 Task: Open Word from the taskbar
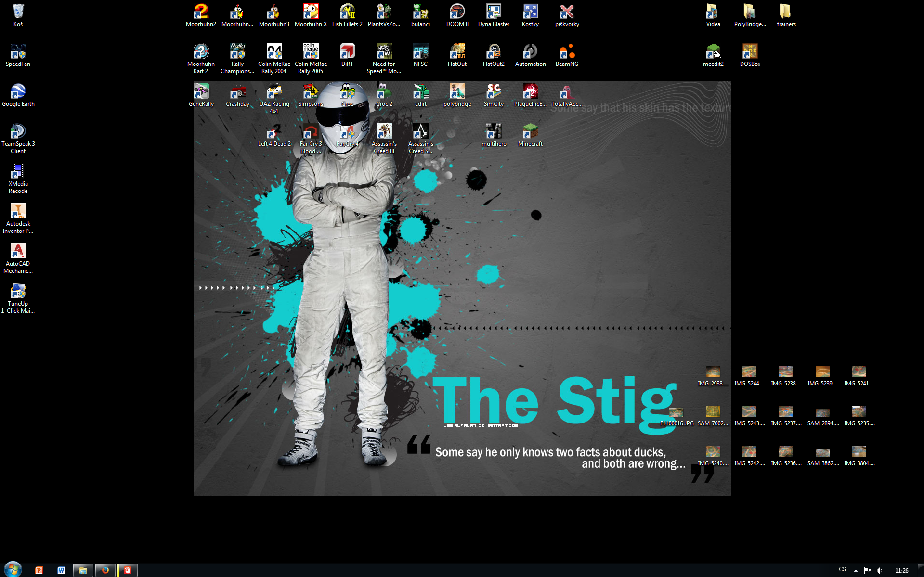coord(61,570)
